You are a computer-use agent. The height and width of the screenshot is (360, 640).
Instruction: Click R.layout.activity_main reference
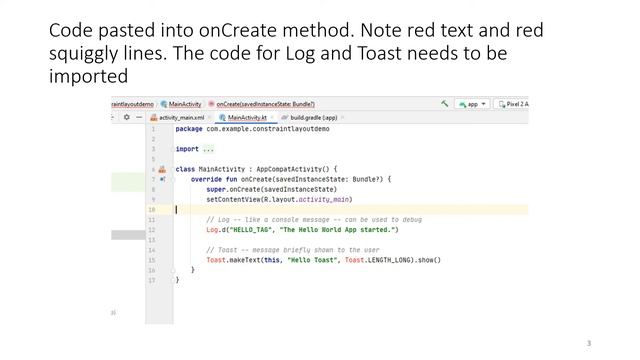click(307, 200)
